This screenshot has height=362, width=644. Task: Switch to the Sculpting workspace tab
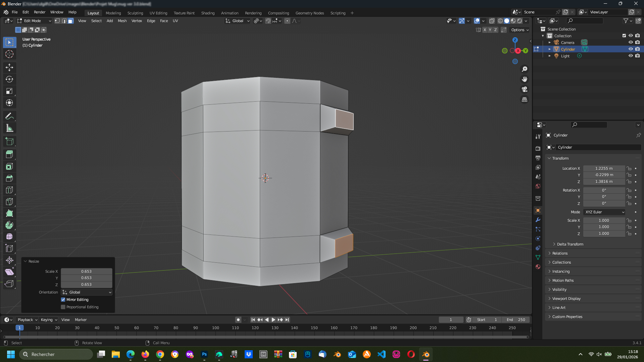tap(135, 13)
